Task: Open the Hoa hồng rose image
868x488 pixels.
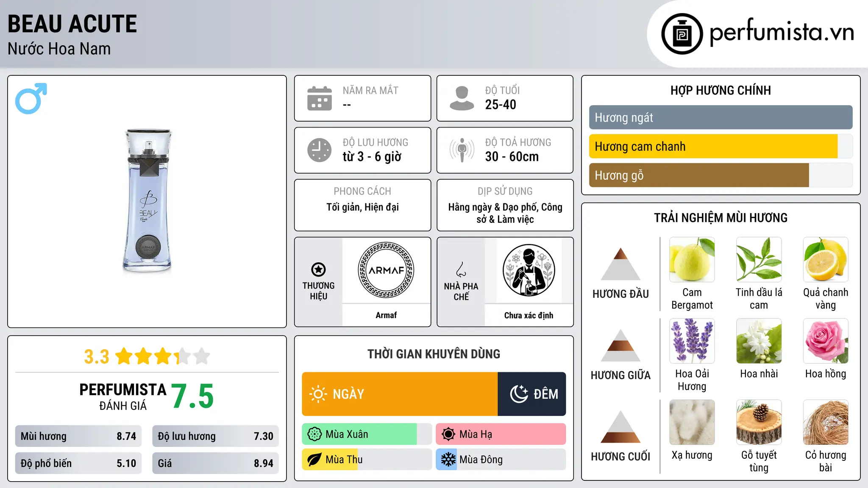Action: tap(826, 341)
